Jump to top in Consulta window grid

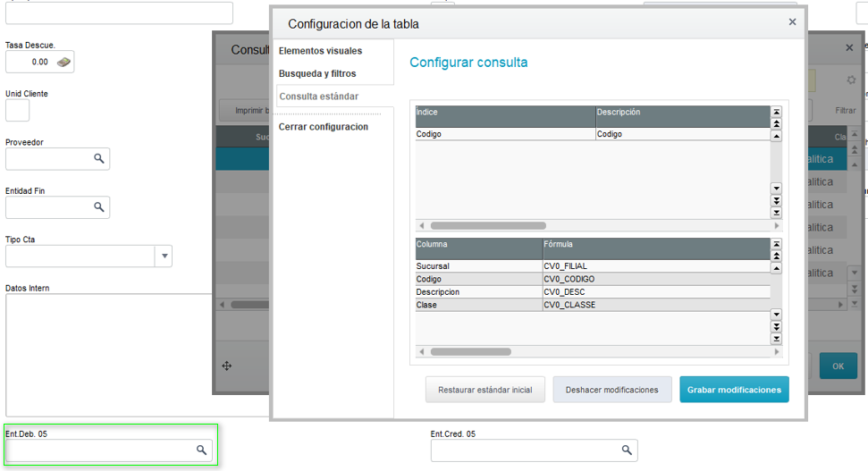point(855,134)
